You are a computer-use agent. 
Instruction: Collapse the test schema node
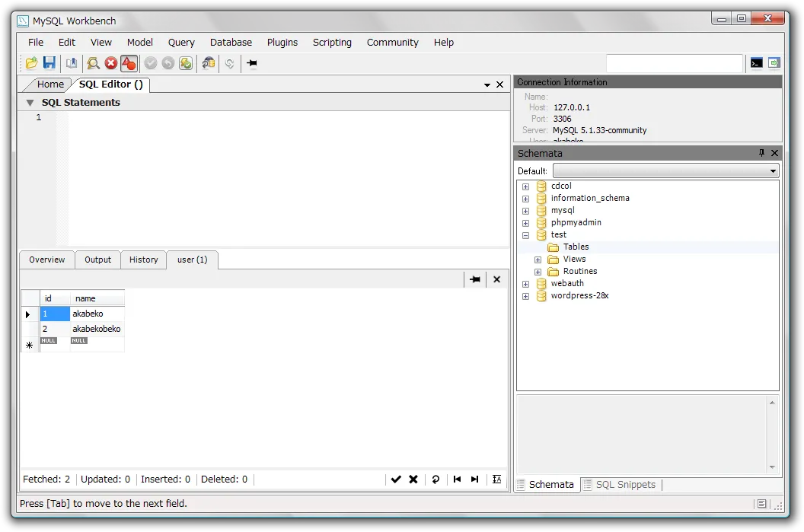(x=525, y=235)
